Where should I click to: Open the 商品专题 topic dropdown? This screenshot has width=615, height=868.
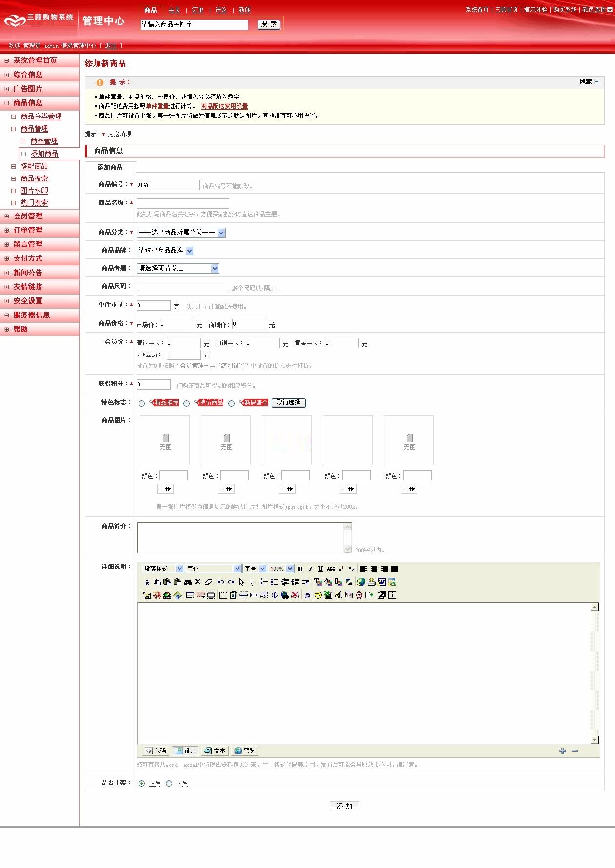pyautogui.click(x=178, y=268)
